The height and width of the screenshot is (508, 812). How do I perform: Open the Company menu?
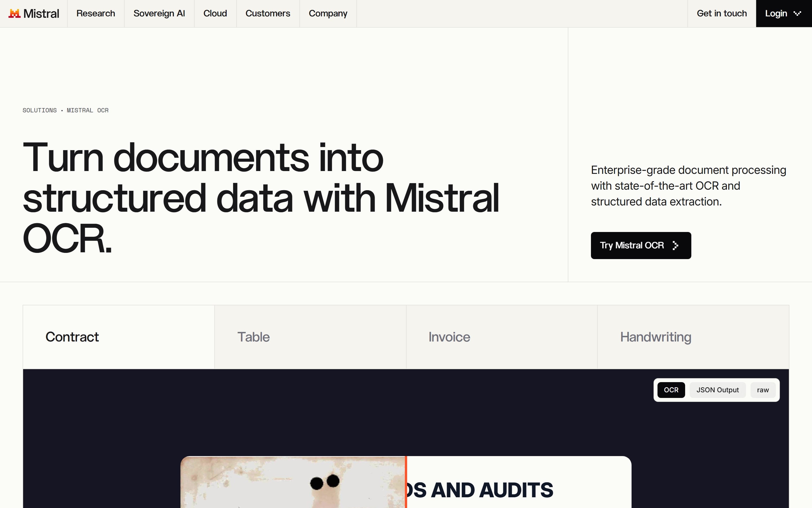pyautogui.click(x=328, y=14)
